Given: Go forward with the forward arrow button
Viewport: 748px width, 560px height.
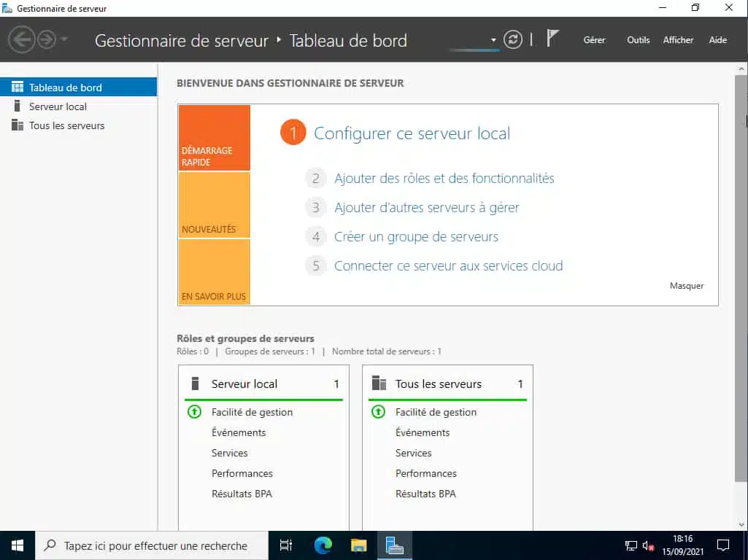Looking at the screenshot, I should (x=47, y=39).
